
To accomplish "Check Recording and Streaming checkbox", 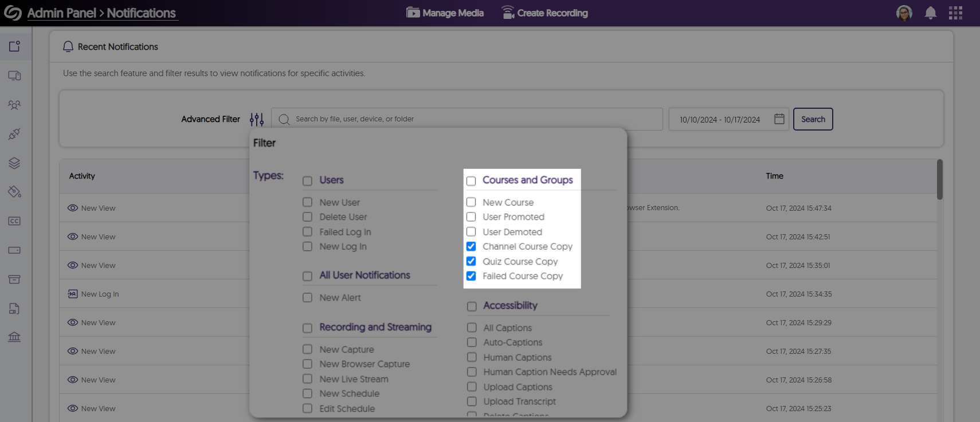I will click(308, 328).
